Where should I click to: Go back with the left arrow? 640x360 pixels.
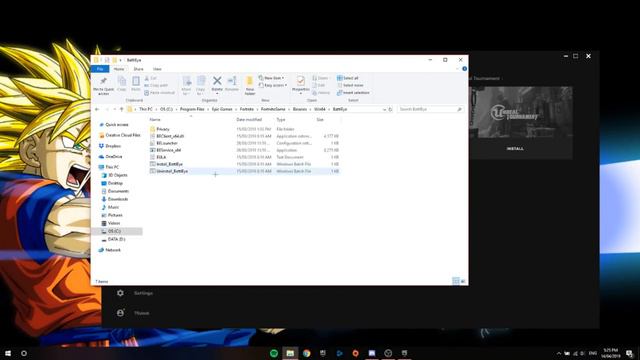97,109
